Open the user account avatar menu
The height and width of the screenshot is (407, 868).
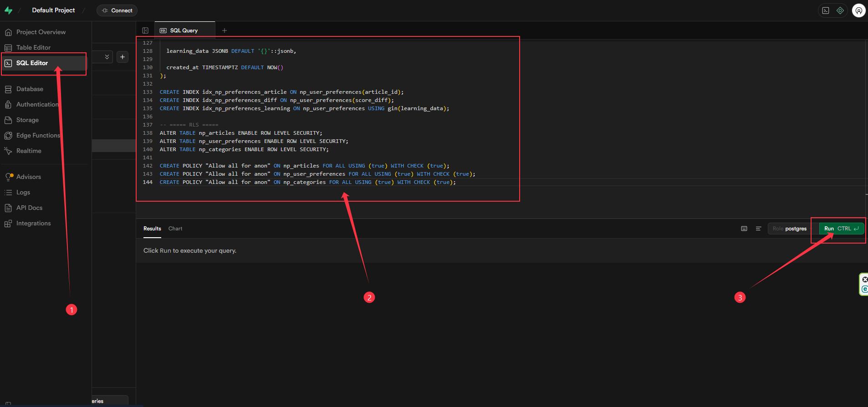point(858,10)
